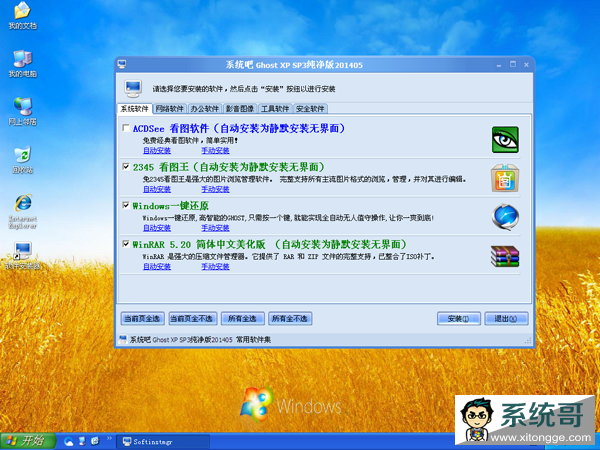Uncheck the Windows一键还原 checkbox
The width and height of the screenshot is (600, 450).
click(x=126, y=205)
